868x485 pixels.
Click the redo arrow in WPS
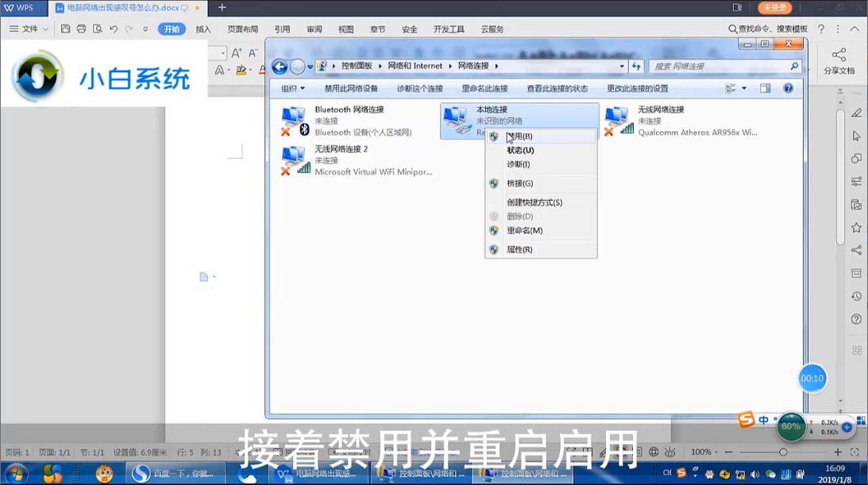point(129,29)
